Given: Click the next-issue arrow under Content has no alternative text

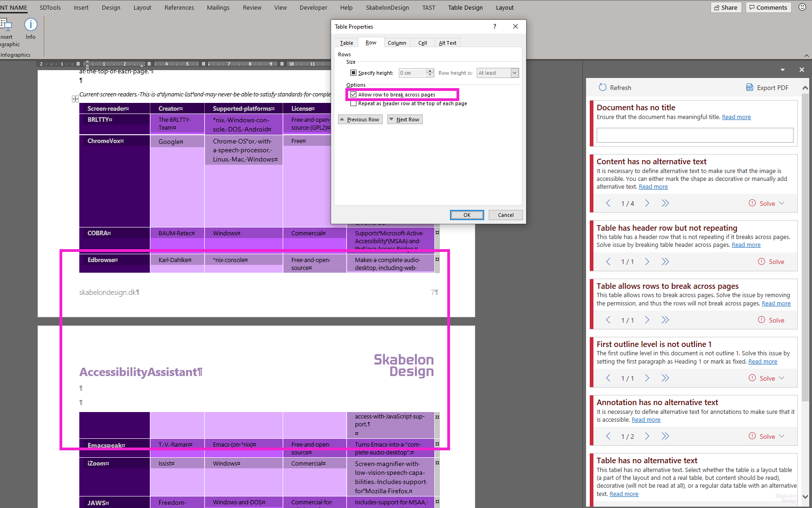Looking at the screenshot, I should tap(646, 203).
